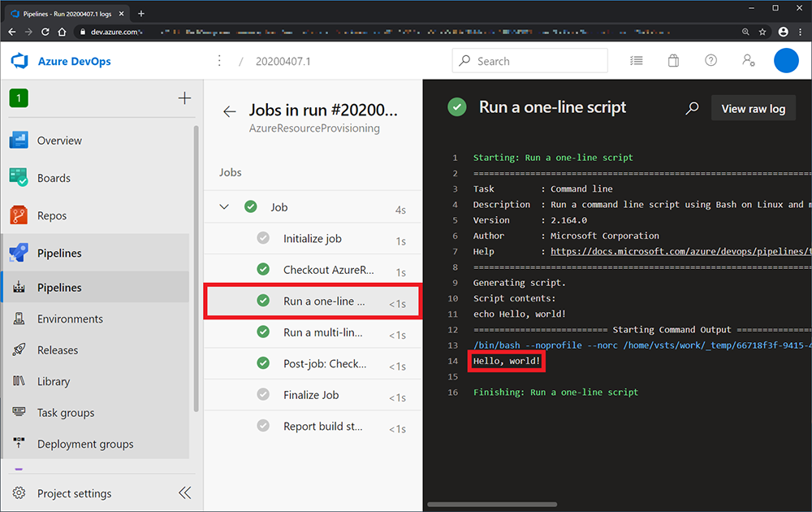Select the Initialize job step
Screen dimensions: 812x512
(313, 238)
